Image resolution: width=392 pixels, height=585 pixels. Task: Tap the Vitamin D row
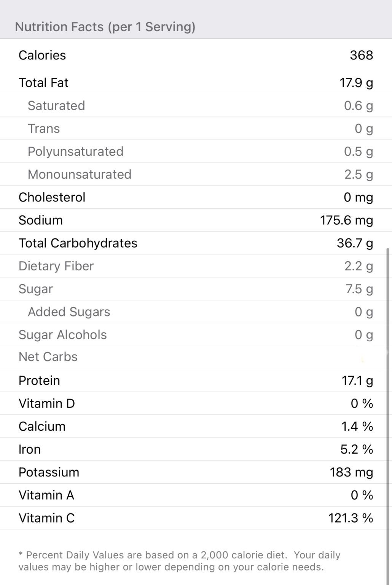coord(196,403)
